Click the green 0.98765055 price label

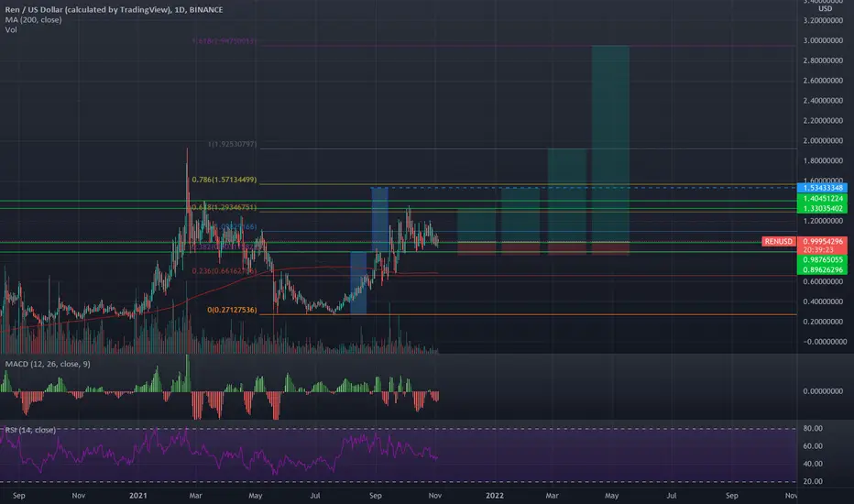(x=822, y=260)
